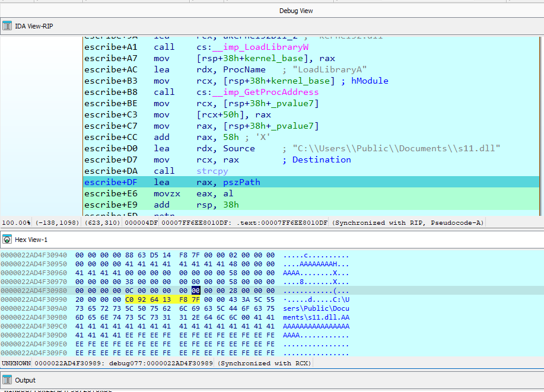The height and width of the screenshot is (392, 544).
Task: Click the Synchronized with RIP status text
Action: click(x=408, y=223)
